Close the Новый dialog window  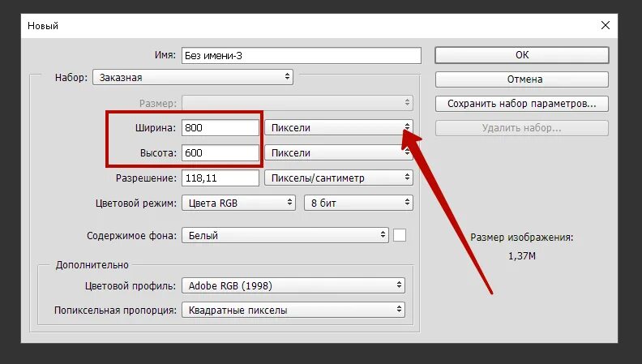click(606, 25)
